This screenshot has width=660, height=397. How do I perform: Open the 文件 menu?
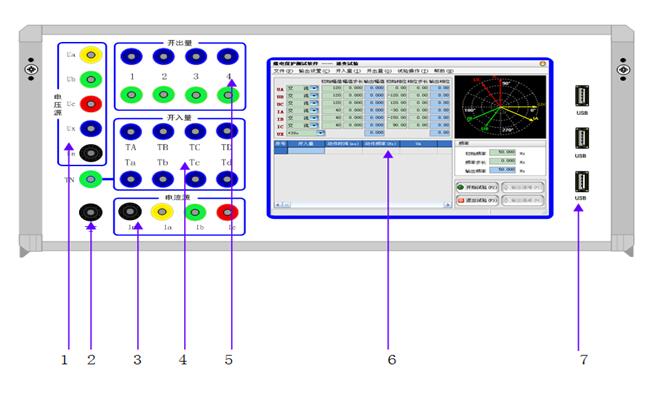tap(283, 71)
